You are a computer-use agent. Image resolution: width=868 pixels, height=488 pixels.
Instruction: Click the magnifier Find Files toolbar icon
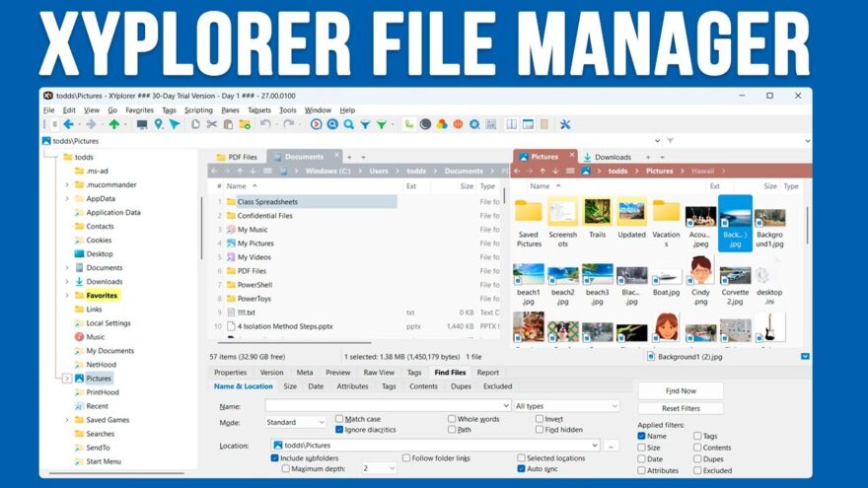click(349, 124)
